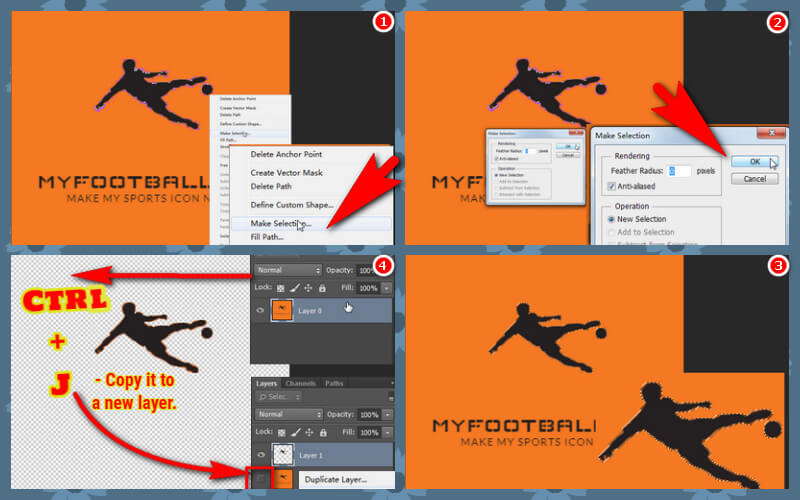
Task: Open blend mode Normal dropdown above Layer 1
Action: point(287,414)
